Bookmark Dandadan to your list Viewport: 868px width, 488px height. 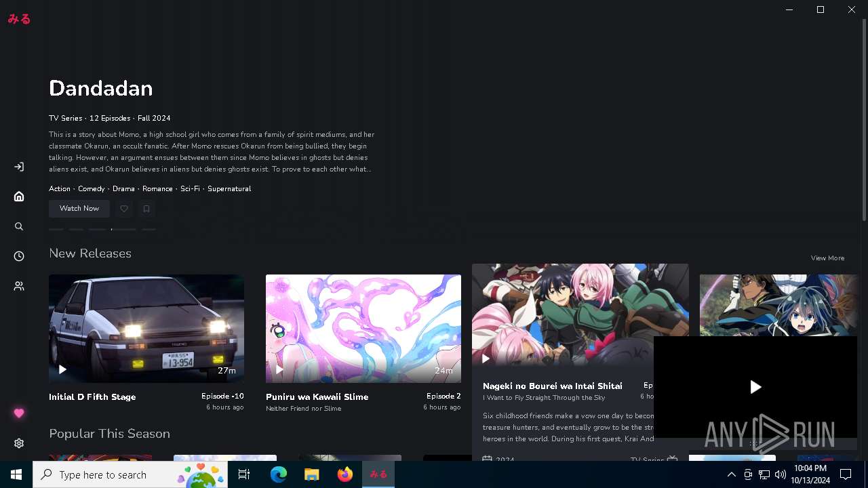146,209
